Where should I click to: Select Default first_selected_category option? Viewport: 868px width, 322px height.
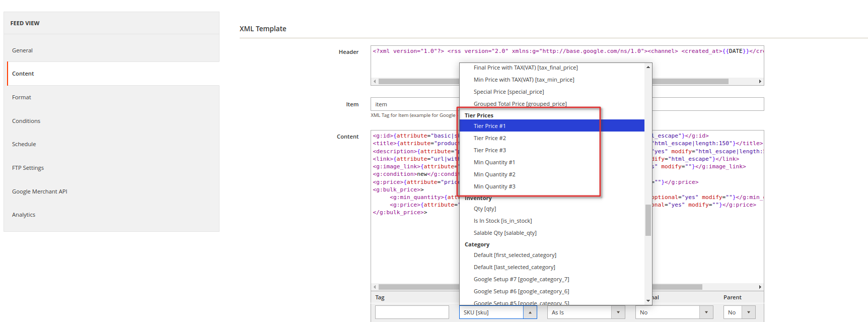click(x=552, y=255)
